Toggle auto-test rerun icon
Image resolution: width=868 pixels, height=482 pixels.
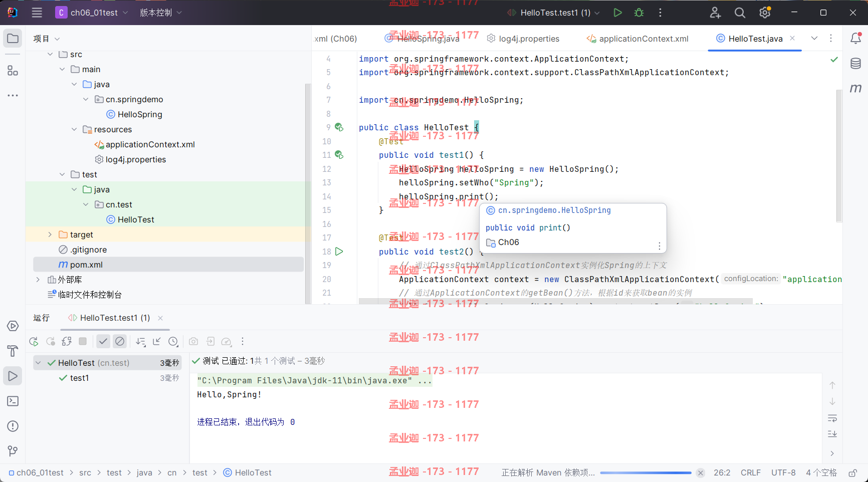tap(67, 342)
